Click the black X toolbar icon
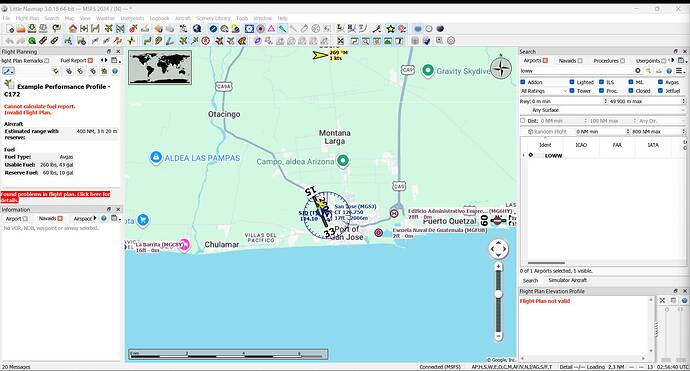Image resolution: width=690 pixels, height=371 pixels. pyautogui.click(x=340, y=40)
